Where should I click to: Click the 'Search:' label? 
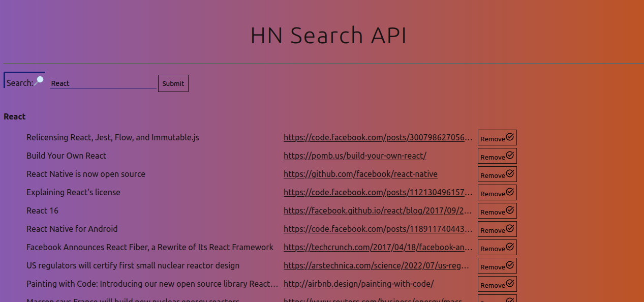[x=20, y=83]
